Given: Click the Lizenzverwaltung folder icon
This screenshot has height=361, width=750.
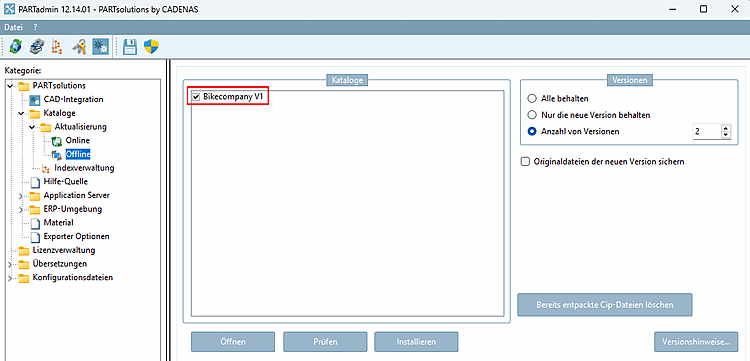Looking at the screenshot, I should pos(24,251).
